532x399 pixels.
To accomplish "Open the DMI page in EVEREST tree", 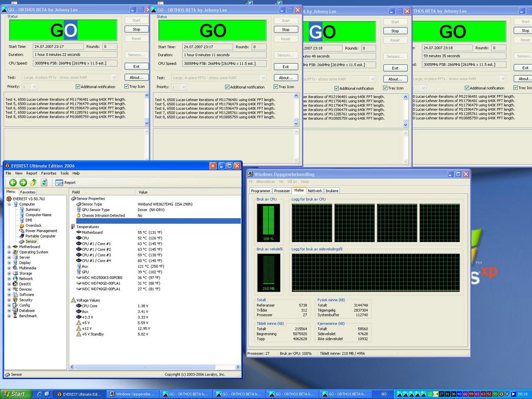I will coord(29,220).
